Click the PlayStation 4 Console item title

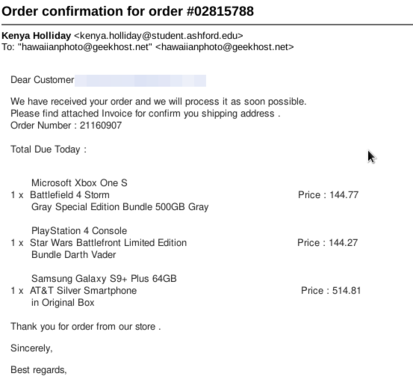click(x=79, y=231)
